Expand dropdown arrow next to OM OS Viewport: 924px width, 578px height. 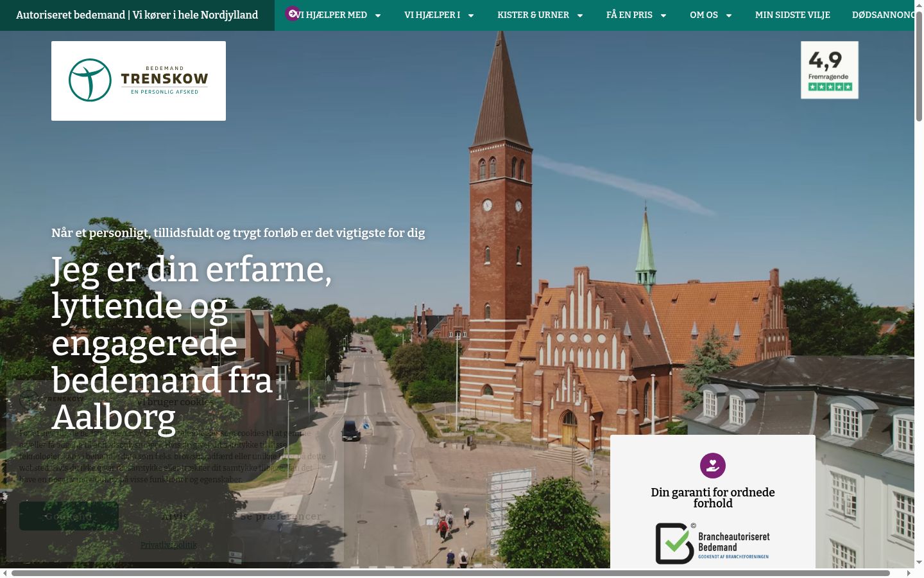click(729, 15)
